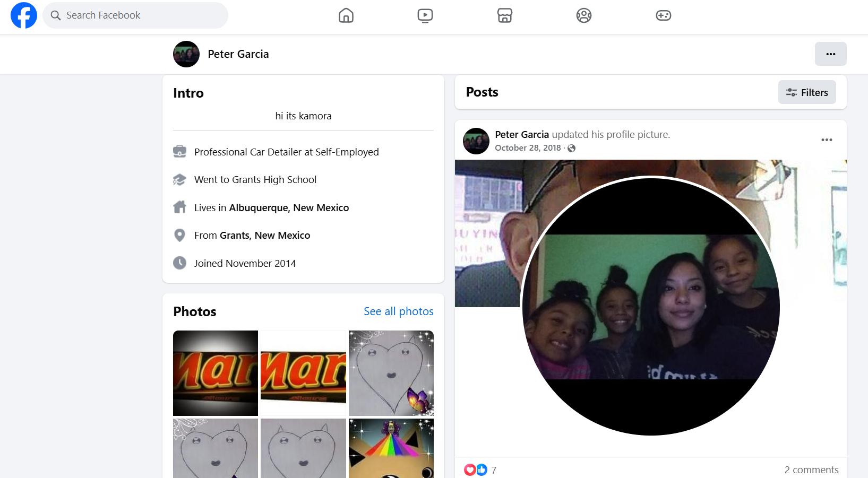
Task: Click the Facebook logo icon
Action: pyautogui.click(x=24, y=15)
